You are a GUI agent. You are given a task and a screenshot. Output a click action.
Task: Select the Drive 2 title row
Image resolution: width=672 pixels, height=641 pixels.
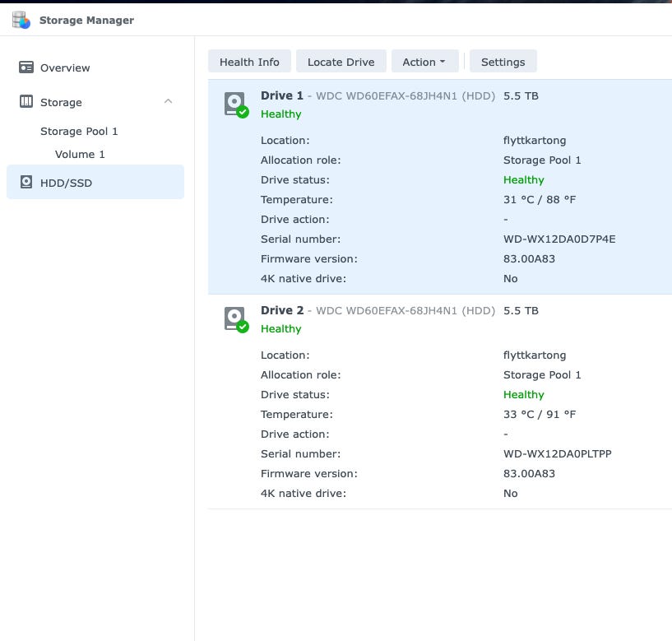coord(377,310)
